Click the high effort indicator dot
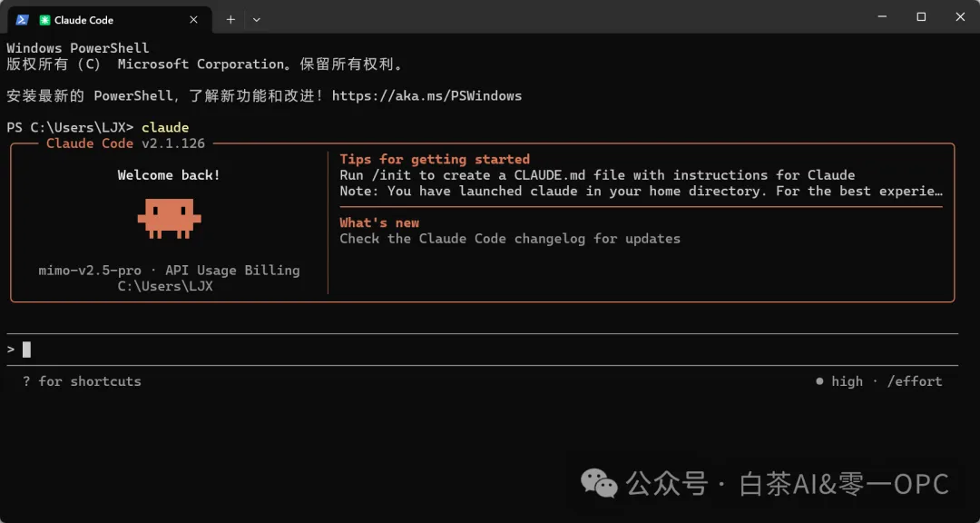Screen dimensions: 980x523 tap(819, 381)
